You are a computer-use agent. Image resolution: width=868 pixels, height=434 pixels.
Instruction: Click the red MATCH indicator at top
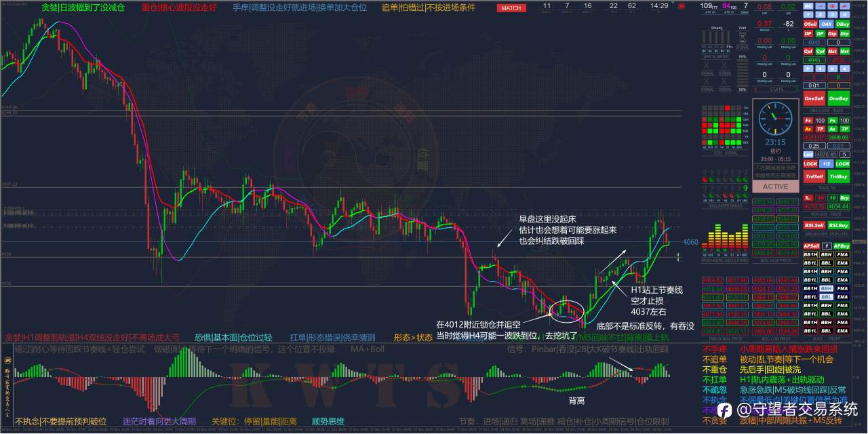click(x=510, y=7)
